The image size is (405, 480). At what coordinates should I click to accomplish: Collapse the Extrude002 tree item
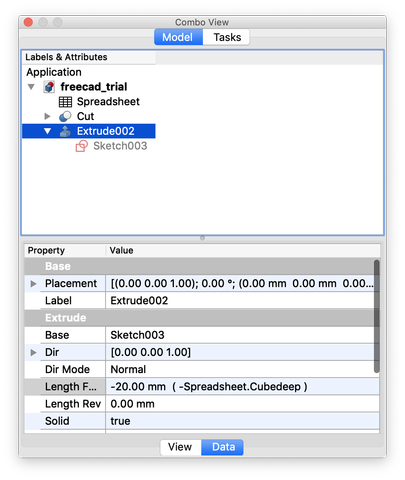point(47,131)
